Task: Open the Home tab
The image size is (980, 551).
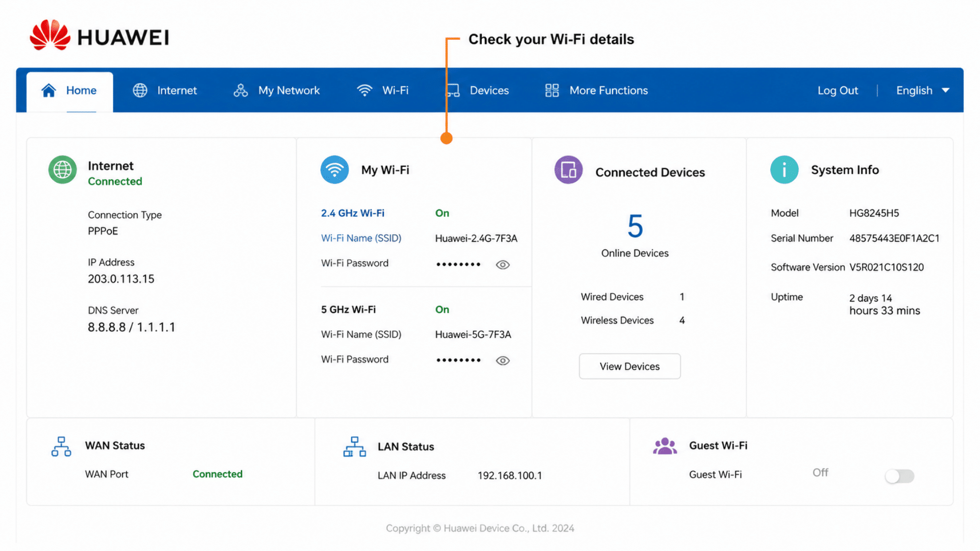Action: [x=70, y=91]
